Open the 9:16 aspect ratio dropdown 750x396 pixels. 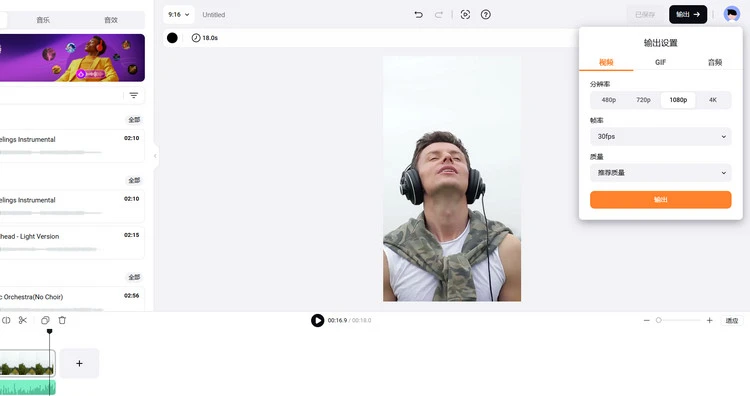pyautogui.click(x=178, y=15)
